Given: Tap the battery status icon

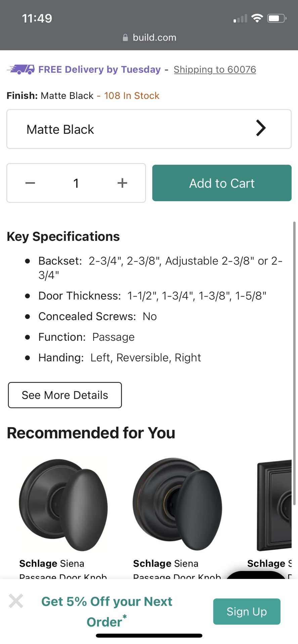Looking at the screenshot, I should (x=276, y=18).
